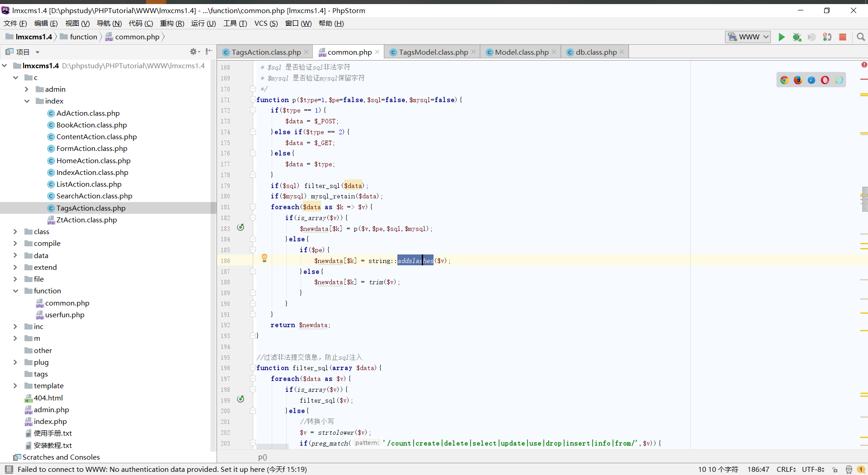Collapse the lmxcms1.4 project root
Image resolution: width=868 pixels, height=475 pixels.
coord(5,66)
